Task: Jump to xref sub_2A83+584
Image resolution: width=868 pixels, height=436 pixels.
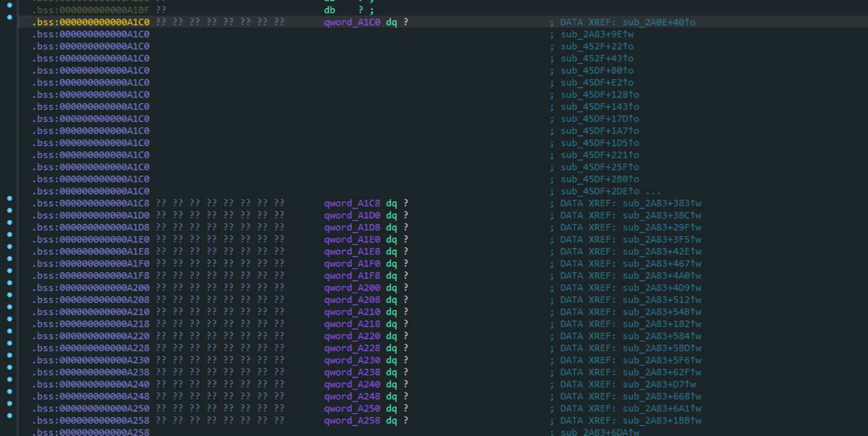Action: tap(662, 336)
